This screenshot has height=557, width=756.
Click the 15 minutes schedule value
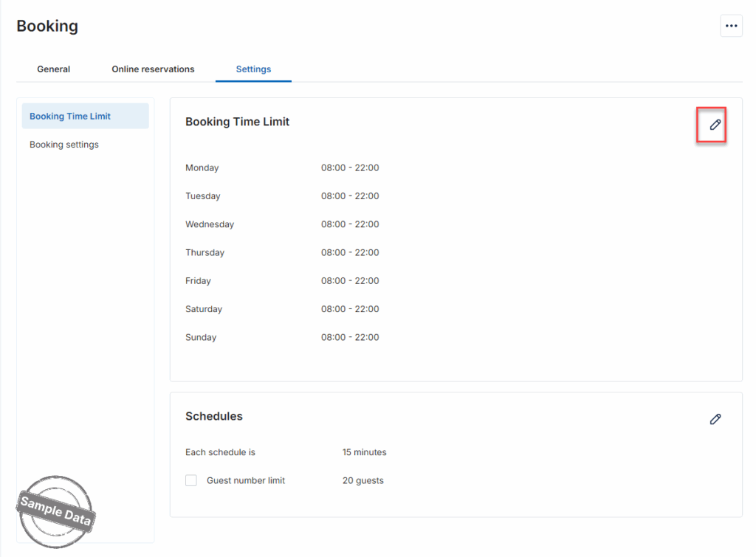[364, 452]
